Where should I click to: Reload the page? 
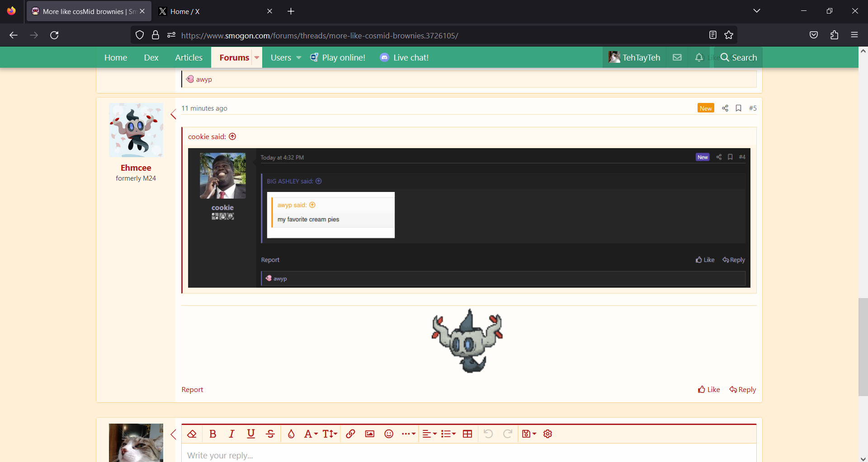pyautogui.click(x=54, y=35)
